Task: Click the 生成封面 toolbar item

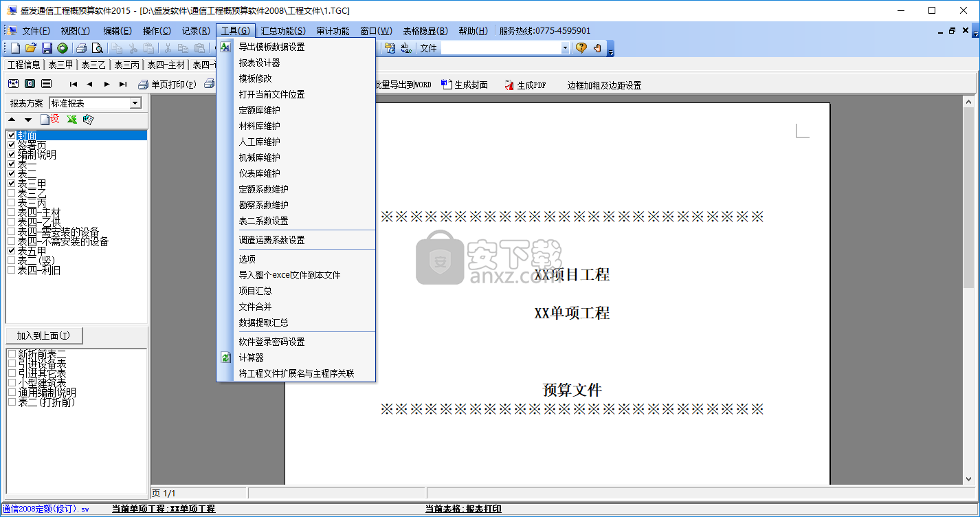Action: click(x=465, y=85)
